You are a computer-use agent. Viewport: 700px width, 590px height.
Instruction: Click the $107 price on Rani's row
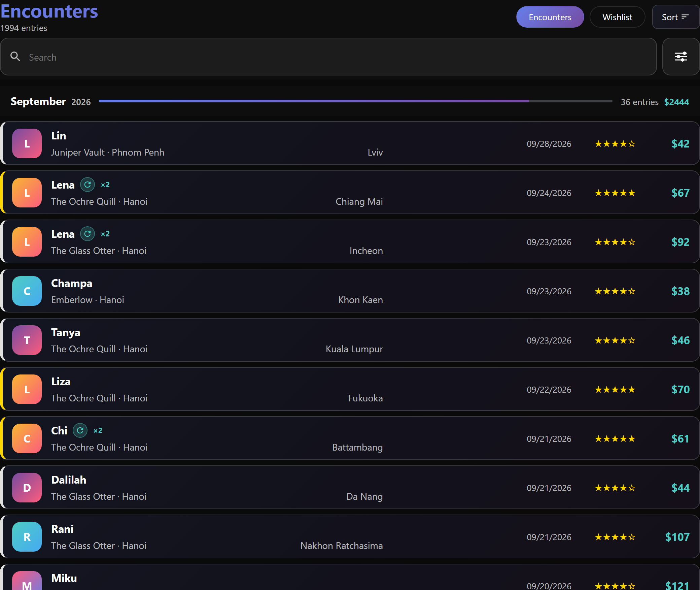[x=677, y=537]
